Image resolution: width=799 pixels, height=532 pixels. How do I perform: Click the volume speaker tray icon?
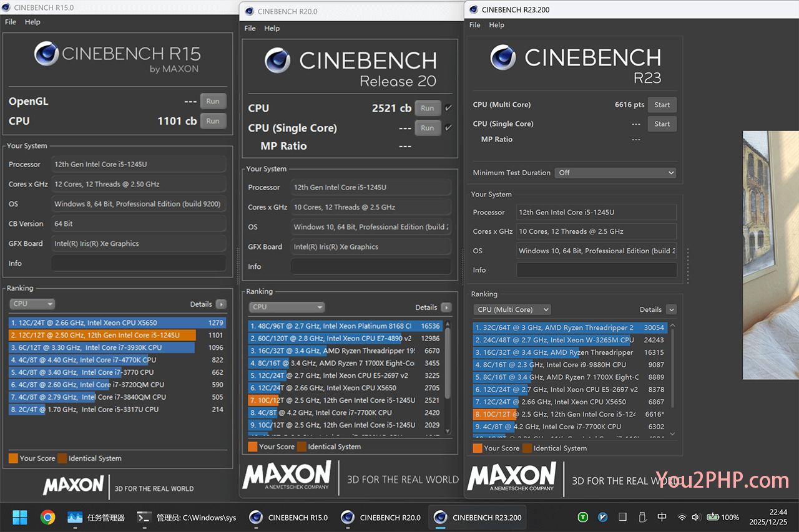(697, 517)
